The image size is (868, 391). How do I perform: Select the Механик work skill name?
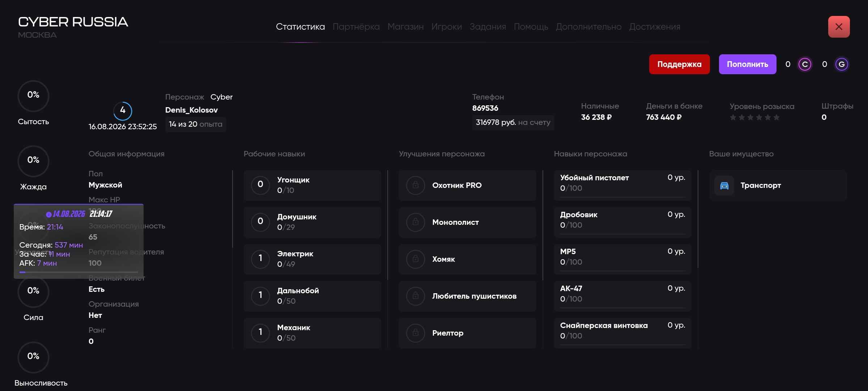tap(294, 328)
